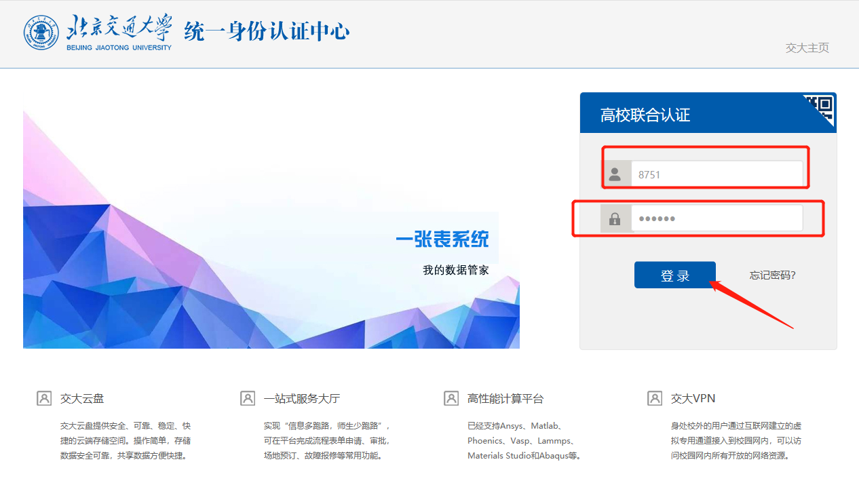
Task: Click the 一张表系统 banner image
Action: pos(271,231)
